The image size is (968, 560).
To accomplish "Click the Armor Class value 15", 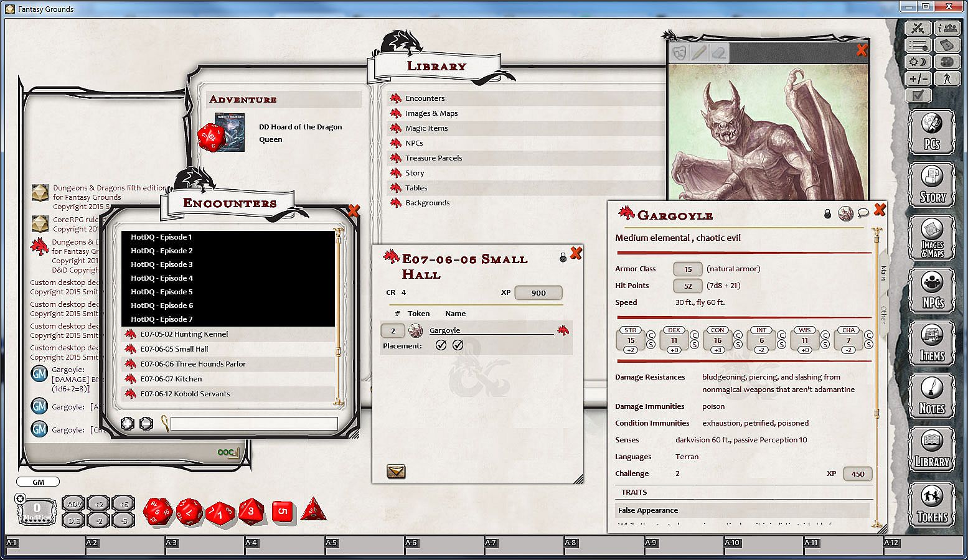I will tap(688, 269).
